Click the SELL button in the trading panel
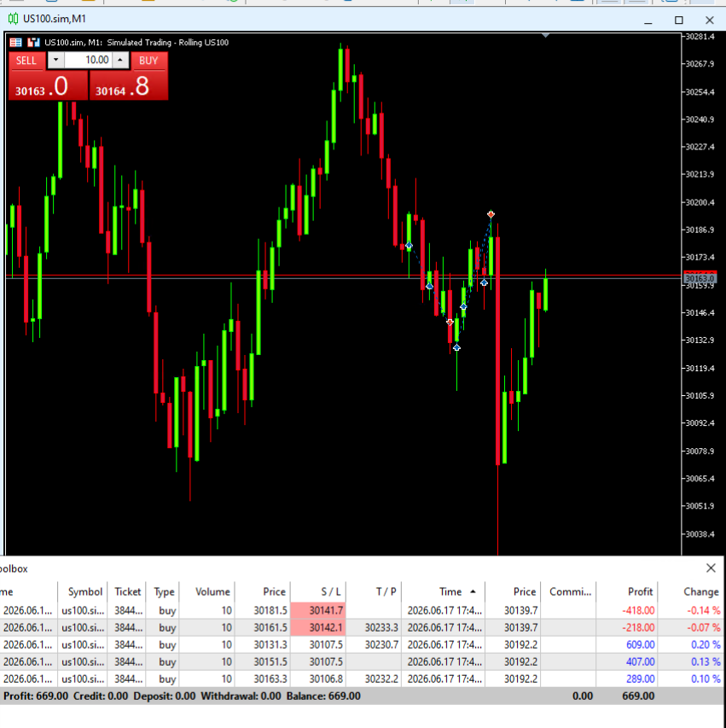The image size is (726, 728). (x=26, y=61)
